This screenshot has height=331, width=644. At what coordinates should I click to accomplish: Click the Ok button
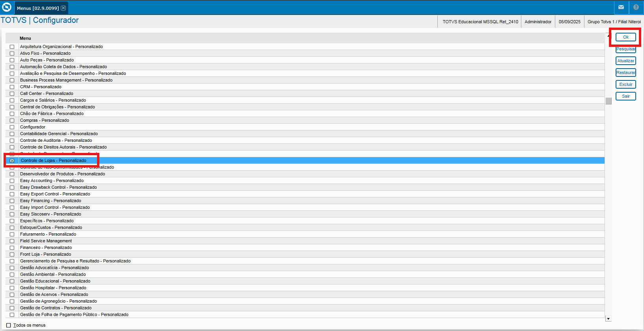click(626, 37)
